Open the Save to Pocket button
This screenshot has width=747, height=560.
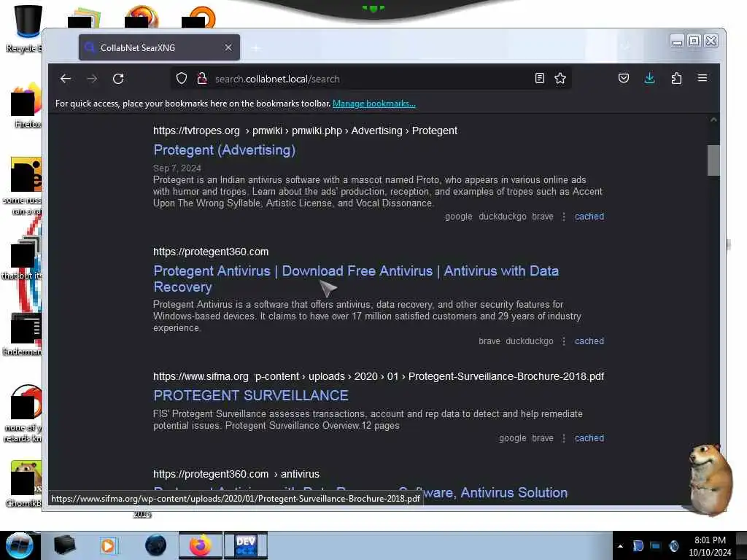tap(624, 78)
